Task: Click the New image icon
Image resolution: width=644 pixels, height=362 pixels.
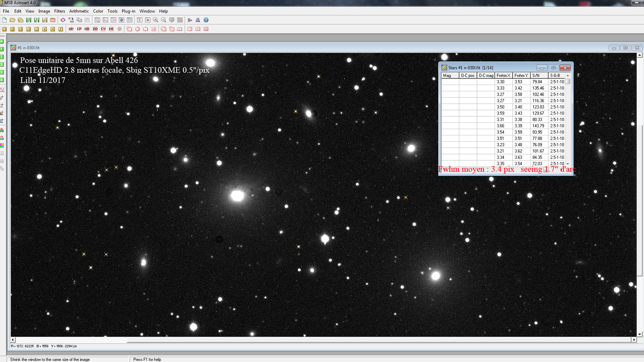Action: [x=4, y=20]
